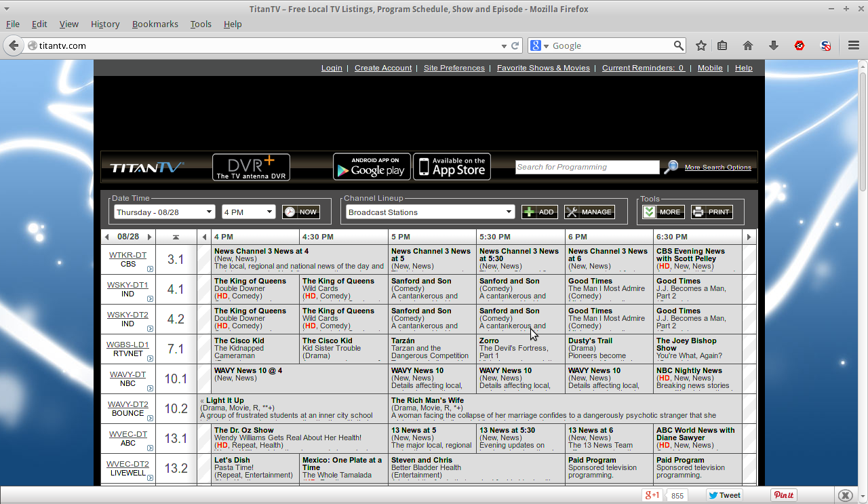Reload the page with refresh icon
The height and width of the screenshot is (504, 868).
coord(515,45)
